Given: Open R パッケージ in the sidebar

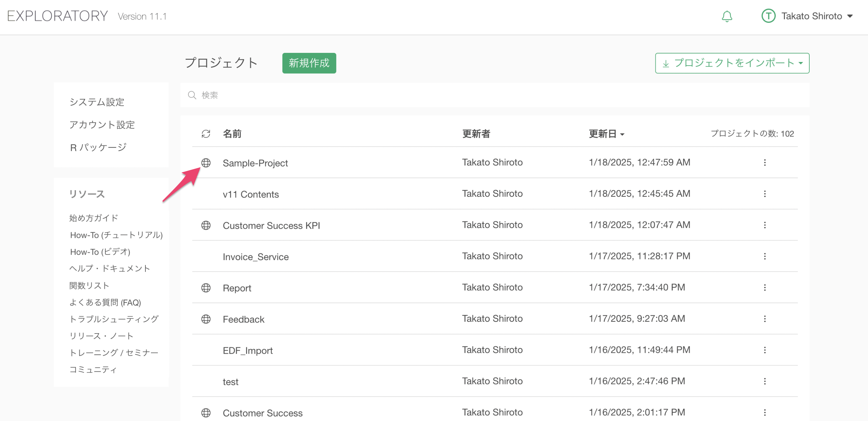Looking at the screenshot, I should pos(98,147).
